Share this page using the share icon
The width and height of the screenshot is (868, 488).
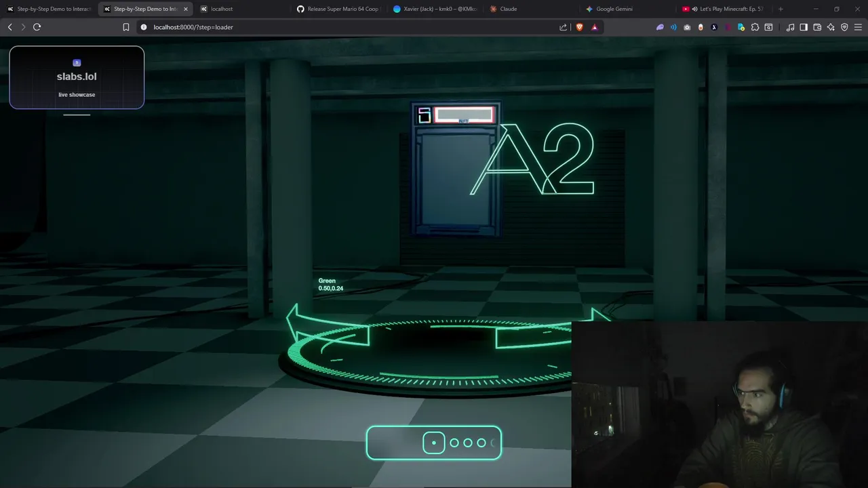point(563,27)
